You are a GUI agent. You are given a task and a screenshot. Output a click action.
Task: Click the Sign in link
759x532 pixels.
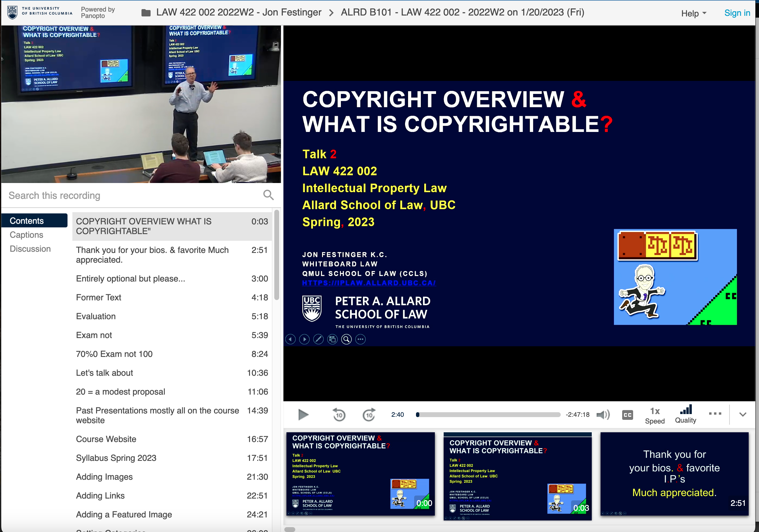click(737, 13)
